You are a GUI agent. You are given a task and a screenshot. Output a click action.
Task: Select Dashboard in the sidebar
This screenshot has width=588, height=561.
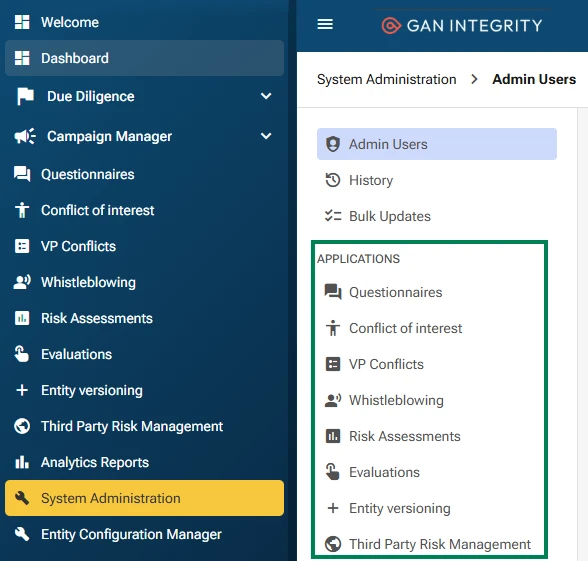click(144, 58)
